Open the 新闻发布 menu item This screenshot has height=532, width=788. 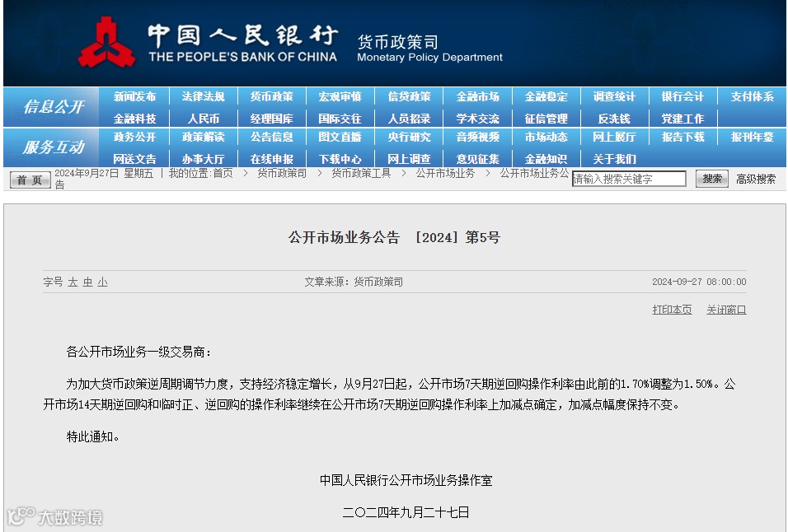click(x=134, y=97)
